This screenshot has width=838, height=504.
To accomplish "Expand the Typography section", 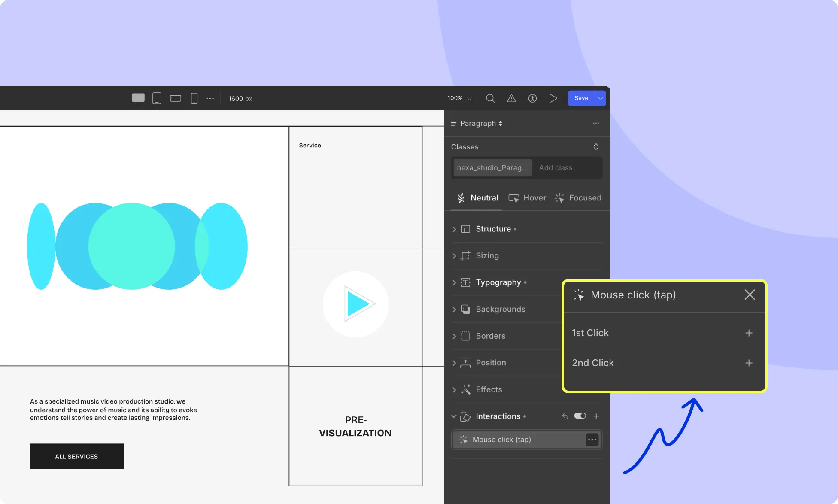I will 499,282.
